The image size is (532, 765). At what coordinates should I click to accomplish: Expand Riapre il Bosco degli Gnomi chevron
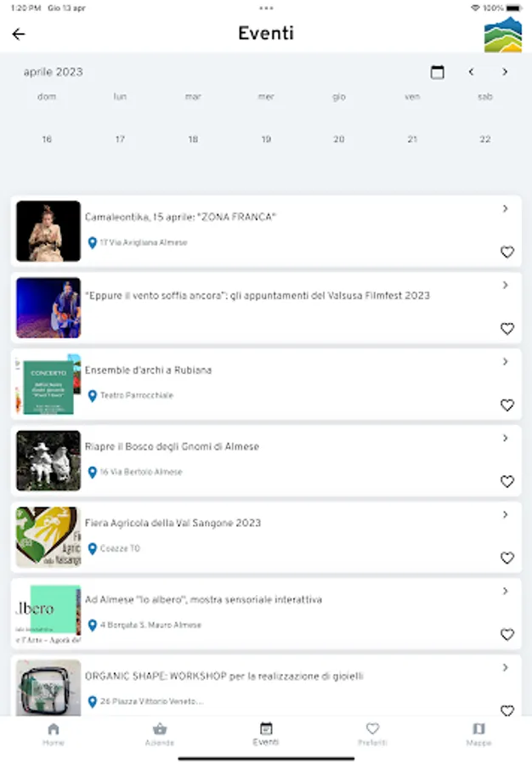click(x=505, y=438)
